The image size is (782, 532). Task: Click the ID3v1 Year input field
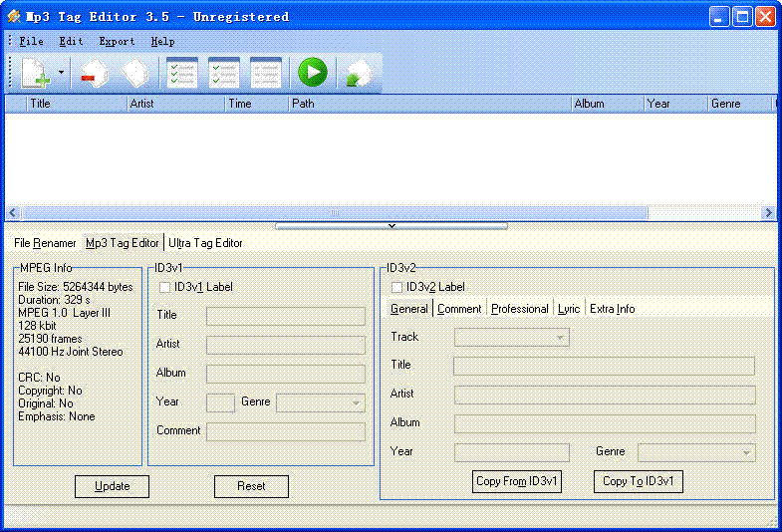click(x=220, y=402)
